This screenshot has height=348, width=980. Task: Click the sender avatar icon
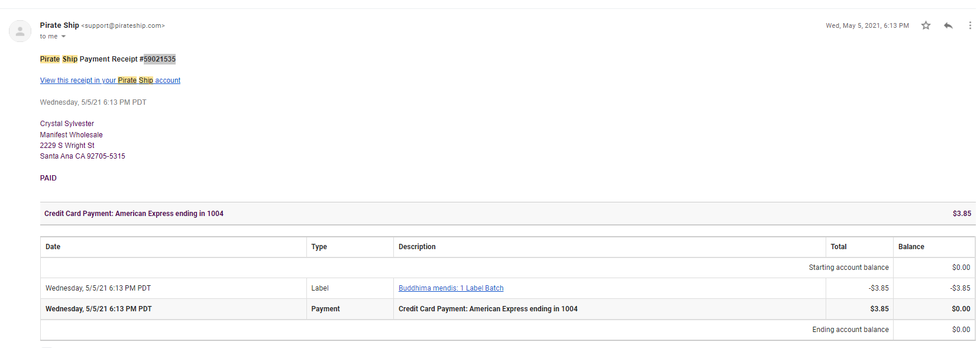click(20, 31)
